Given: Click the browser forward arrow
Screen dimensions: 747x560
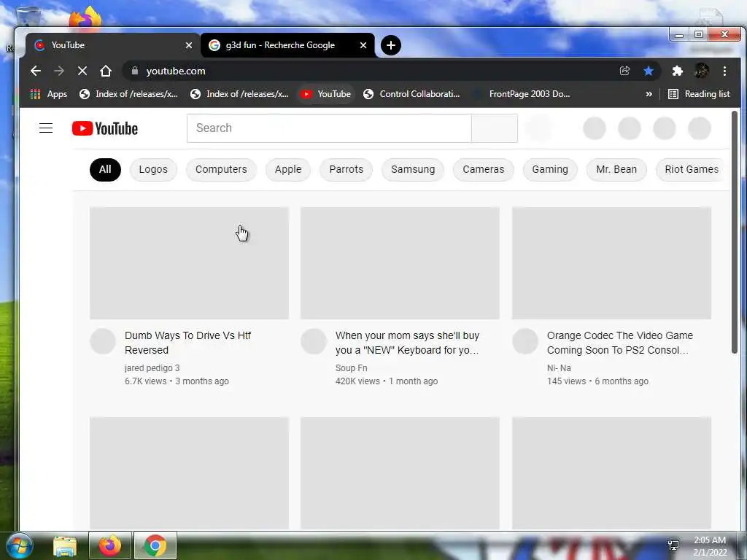Looking at the screenshot, I should 59,71.
